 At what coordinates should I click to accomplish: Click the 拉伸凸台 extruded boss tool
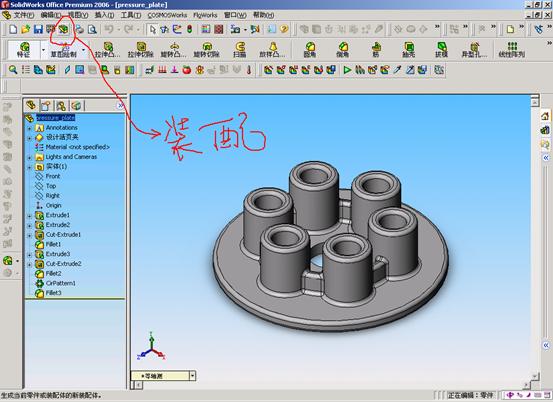click(108, 49)
